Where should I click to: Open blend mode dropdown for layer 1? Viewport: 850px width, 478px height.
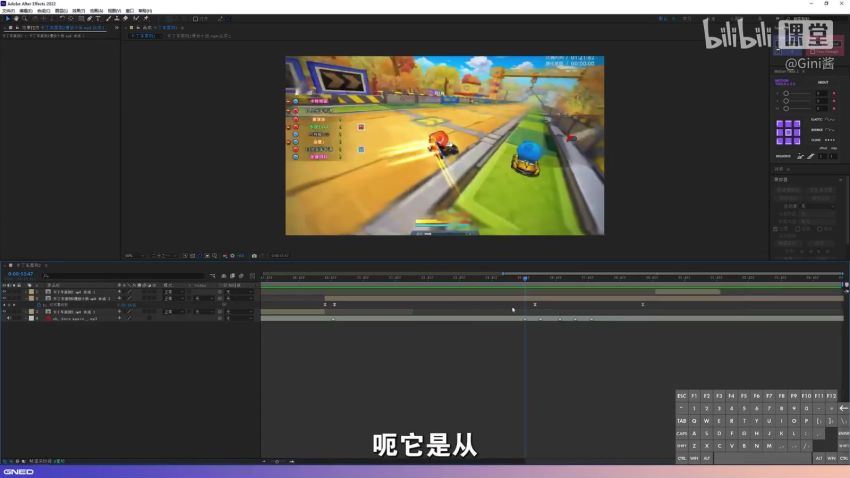(173, 292)
